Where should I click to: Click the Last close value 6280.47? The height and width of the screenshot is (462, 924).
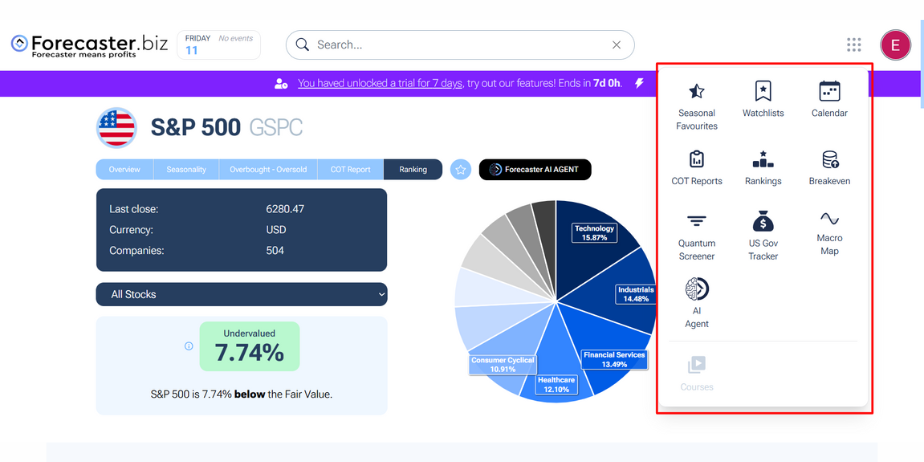coord(285,209)
